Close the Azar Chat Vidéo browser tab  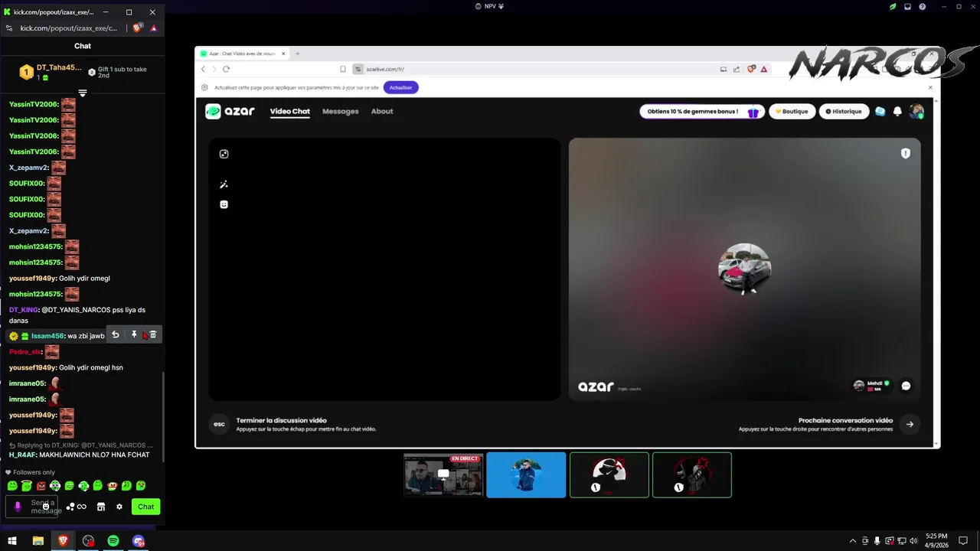(x=283, y=54)
